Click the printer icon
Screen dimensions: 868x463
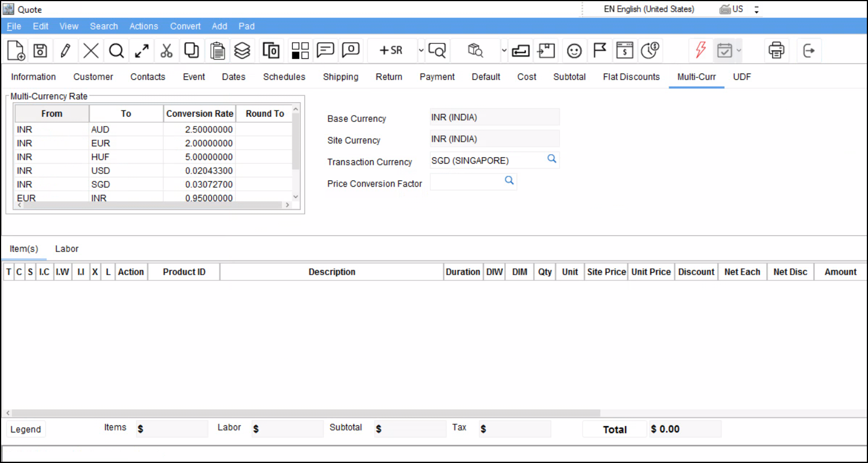pos(777,51)
